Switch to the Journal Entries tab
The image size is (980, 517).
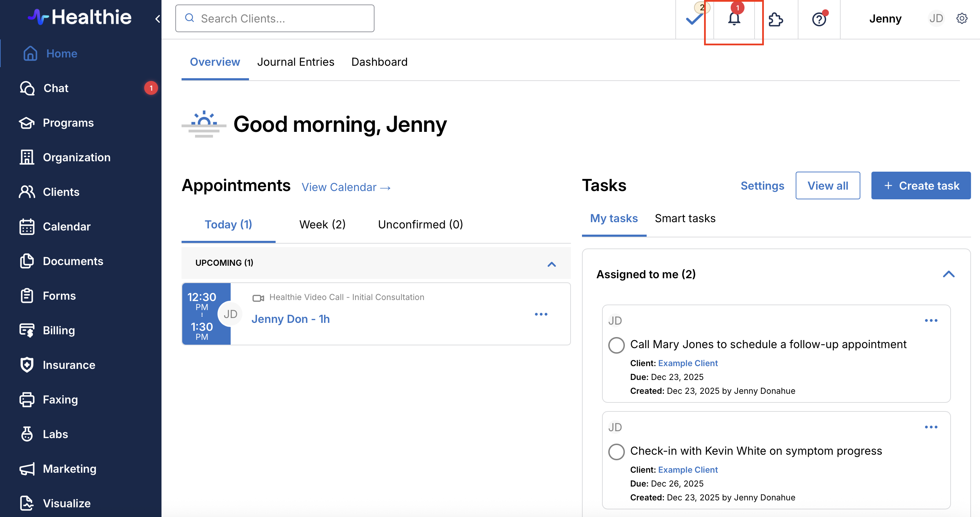click(295, 62)
